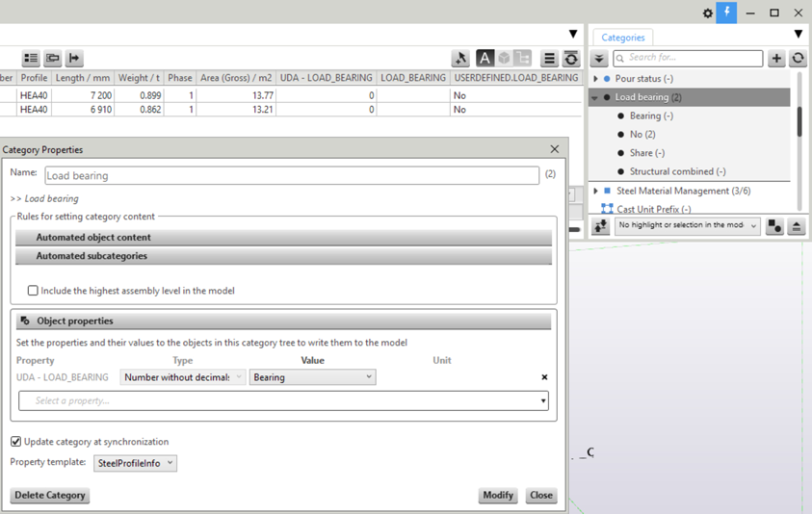Click the add category plus icon
812x514 pixels.
[x=776, y=59]
